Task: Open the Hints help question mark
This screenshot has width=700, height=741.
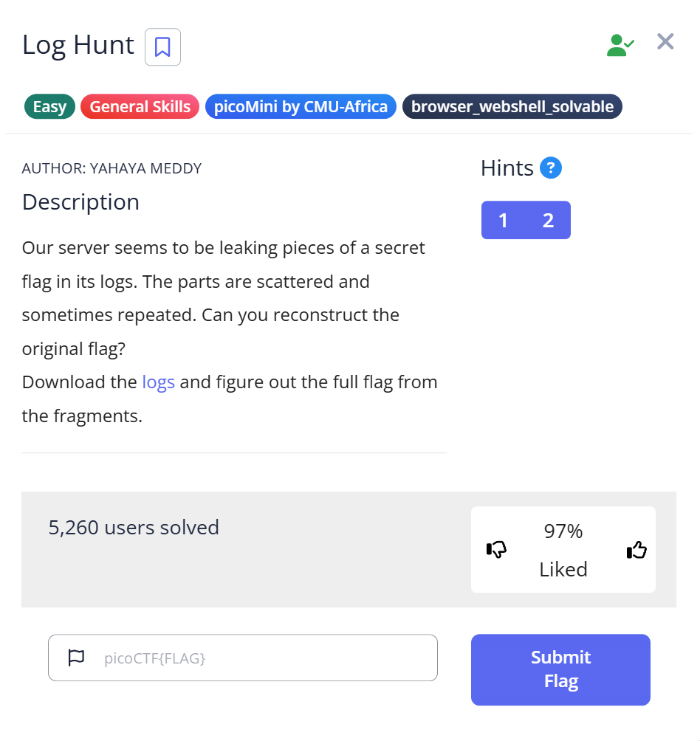Action: 551,168
